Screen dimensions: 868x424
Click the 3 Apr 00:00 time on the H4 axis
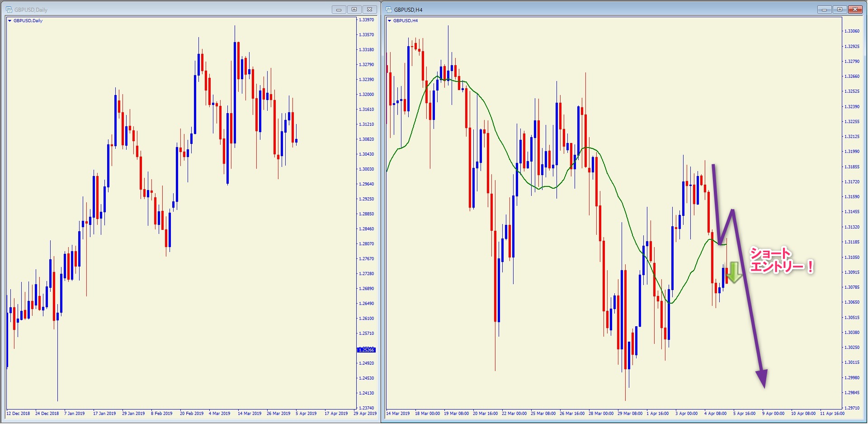(x=686, y=414)
